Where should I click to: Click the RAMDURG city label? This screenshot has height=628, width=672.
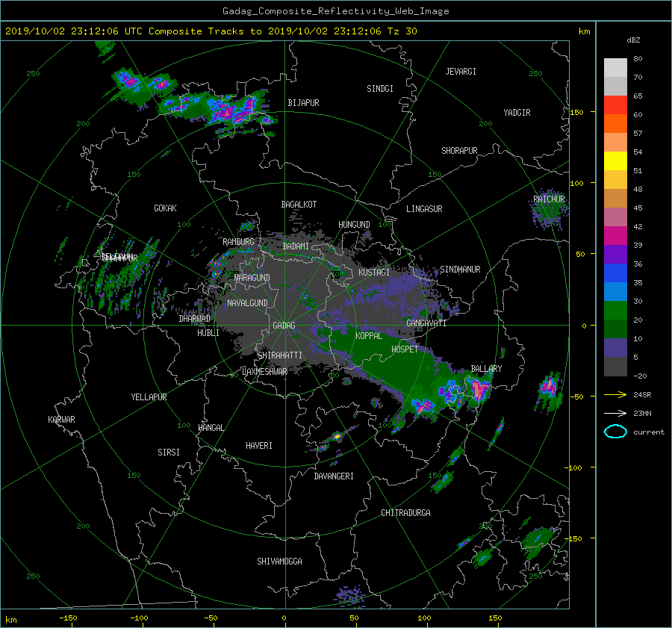click(x=238, y=242)
